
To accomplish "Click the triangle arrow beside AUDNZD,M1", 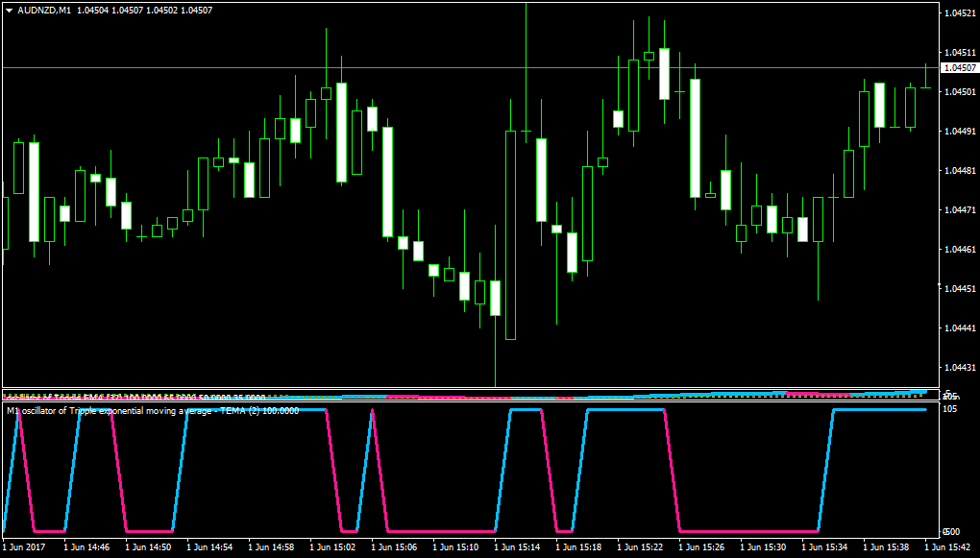I will coord(9,11).
